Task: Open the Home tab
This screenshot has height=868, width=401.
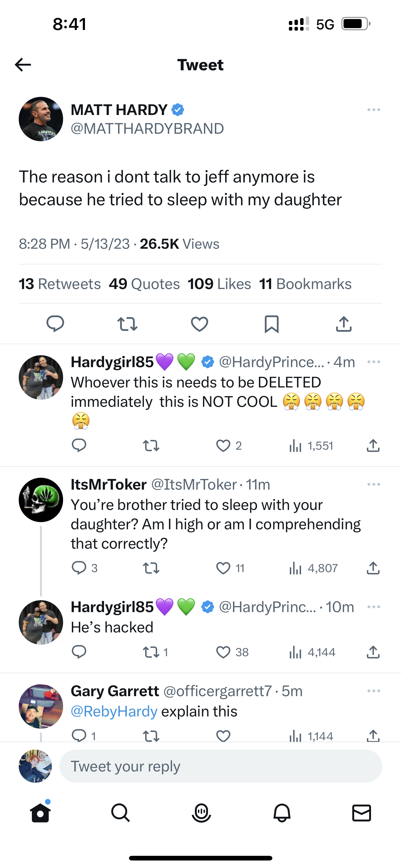Action: tap(40, 813)
